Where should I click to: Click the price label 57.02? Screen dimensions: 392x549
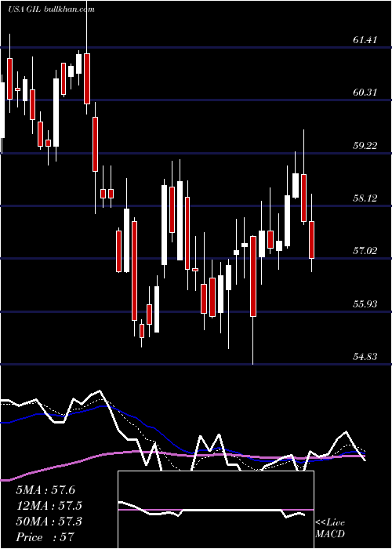pos(365,251)
